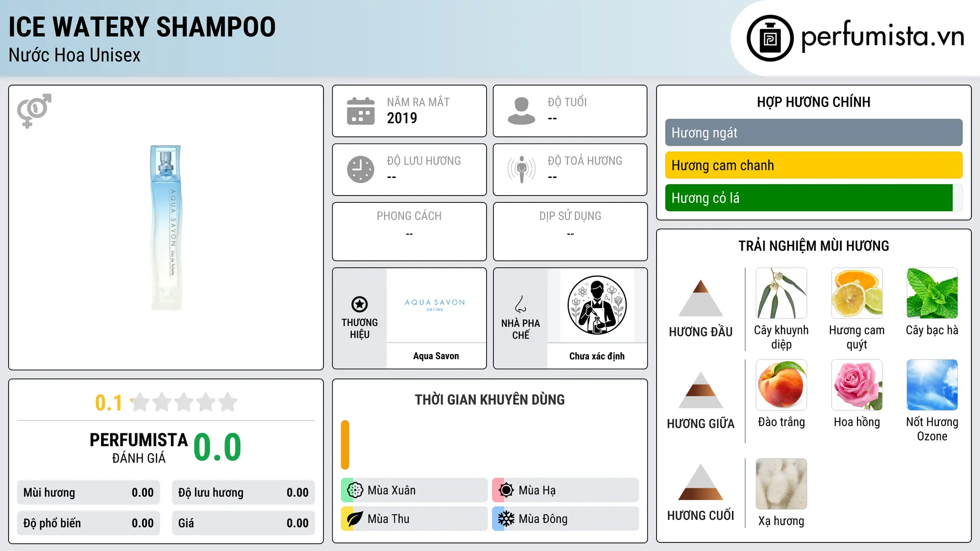The image size is (980, 551).
Task: Click the unisex gender symbol icon
Action: coord(34,110)
